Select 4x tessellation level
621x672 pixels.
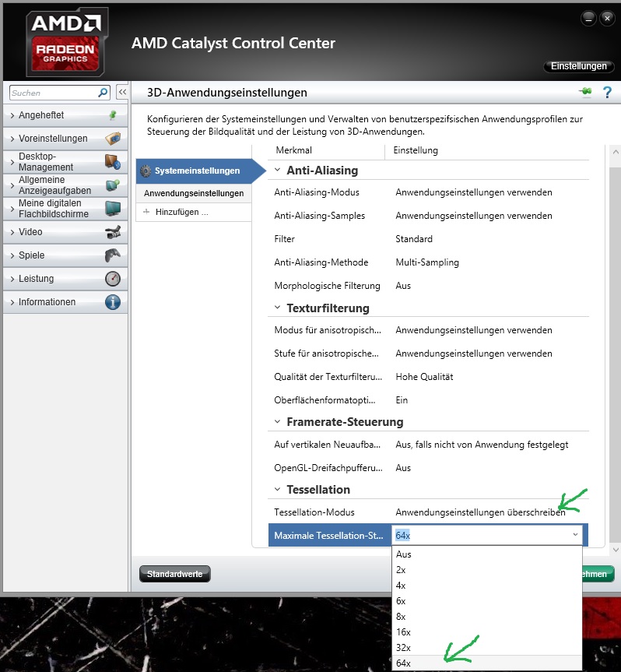(x=487, y=586)
